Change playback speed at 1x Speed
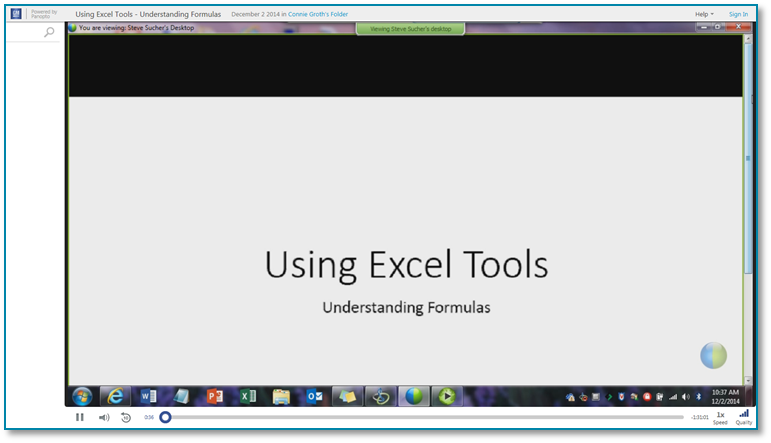 (x=720, y=418)
